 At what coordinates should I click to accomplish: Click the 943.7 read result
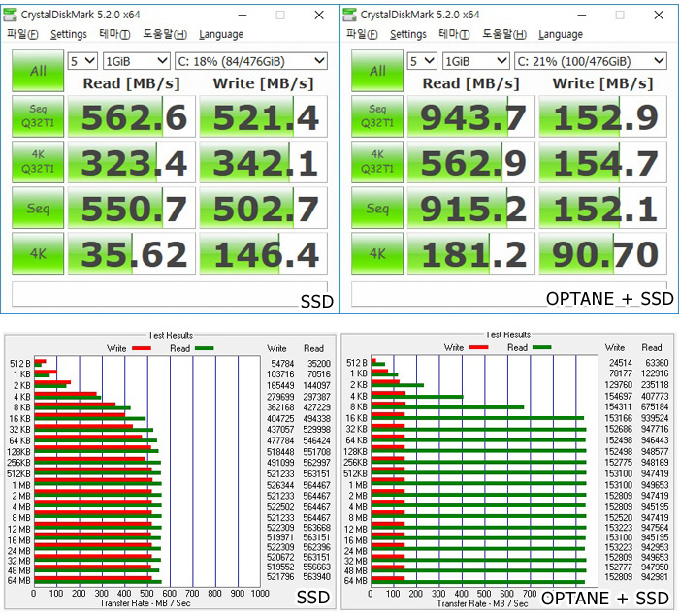pos(471,116)
